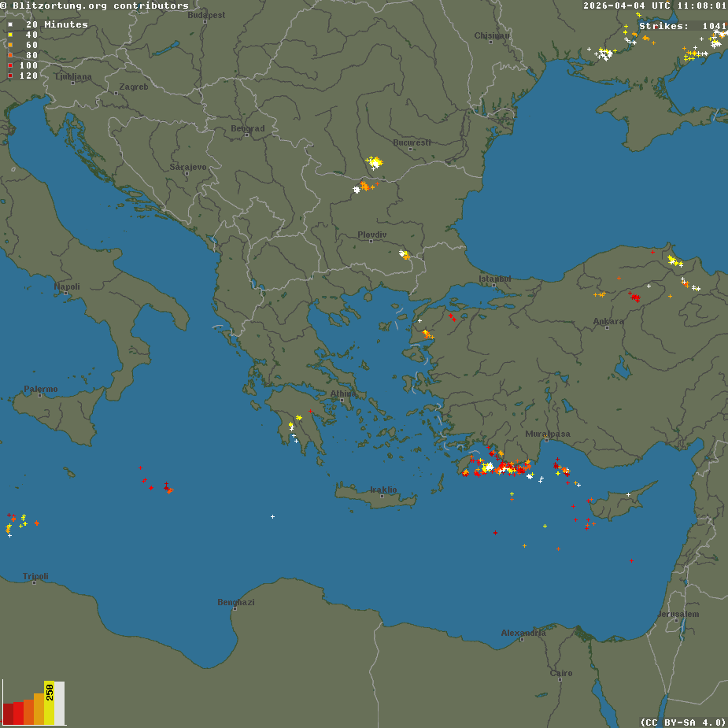Click the darkest red histogram bar

tap(8, 713)
